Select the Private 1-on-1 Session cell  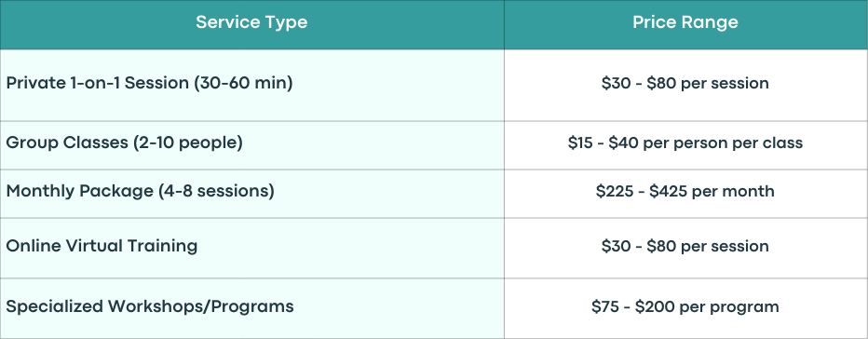[251, 86]
